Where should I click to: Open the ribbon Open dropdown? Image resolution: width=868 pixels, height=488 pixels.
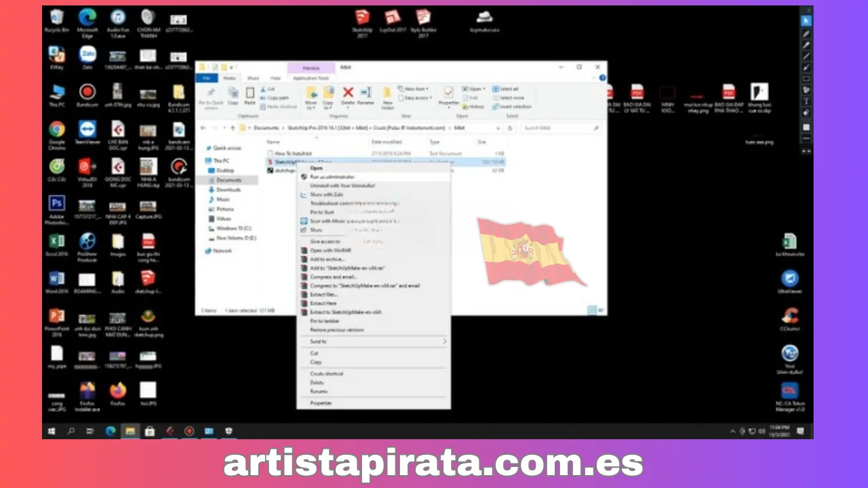pos(475,89)
